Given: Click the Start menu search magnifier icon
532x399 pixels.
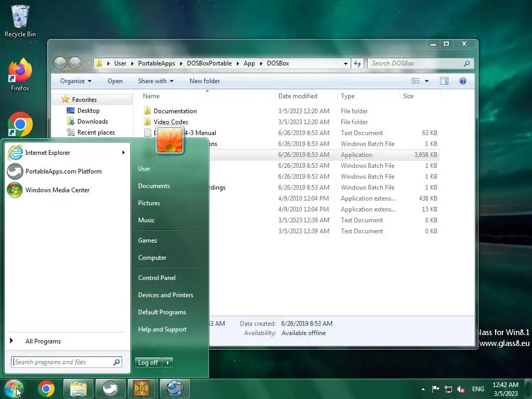Looking at the screenshot, I should pos(117,362).
